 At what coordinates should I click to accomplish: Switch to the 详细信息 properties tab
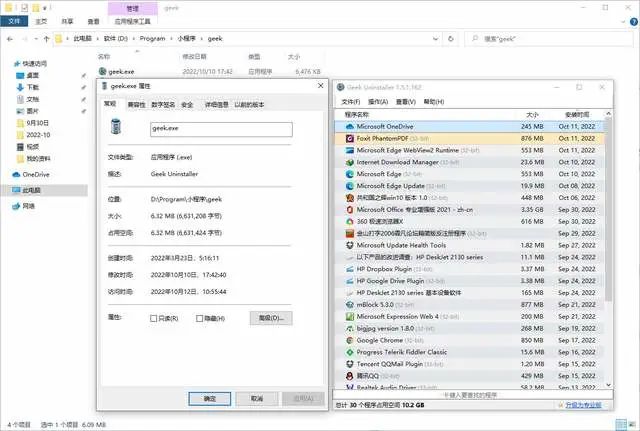coord(217,105)
